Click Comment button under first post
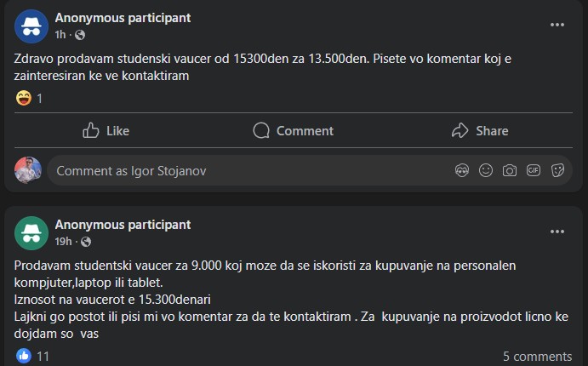 click(x=294, y=130)
